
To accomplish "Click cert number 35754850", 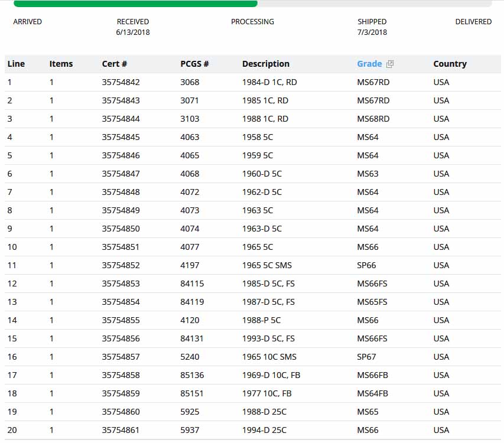I will [121, 229].
